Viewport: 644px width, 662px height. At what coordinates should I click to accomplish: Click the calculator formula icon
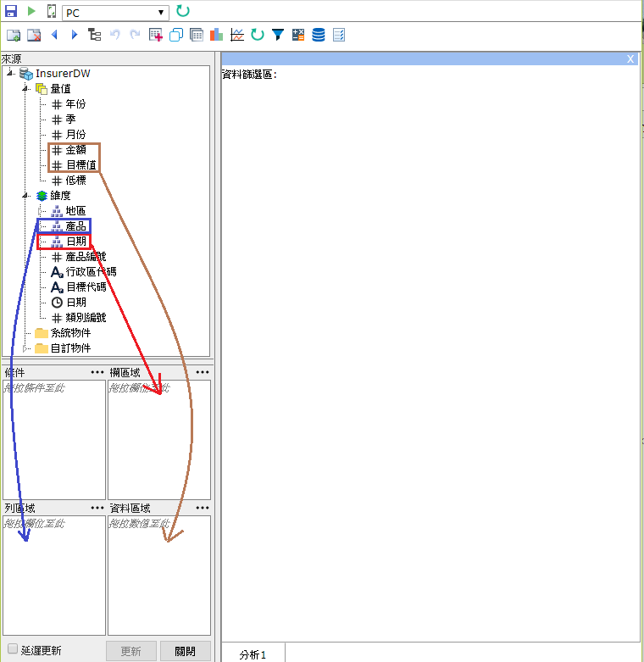298,35
